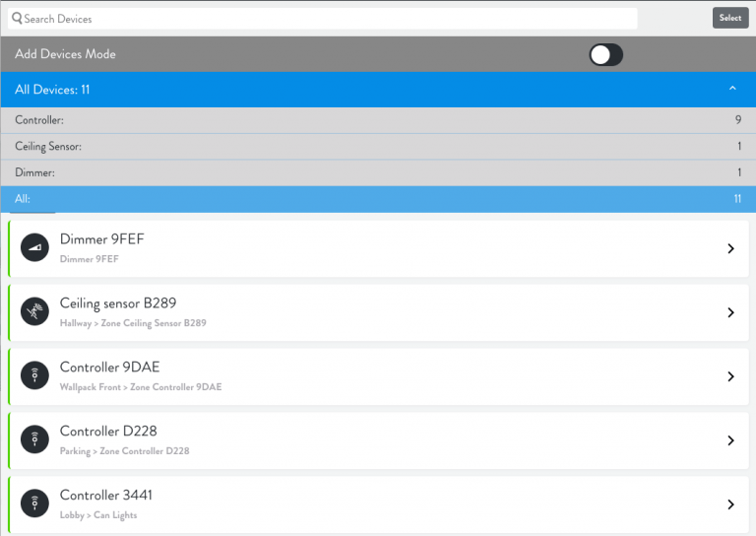
Task: Filter devices by Controller category
Action: [x=378, y=120]
